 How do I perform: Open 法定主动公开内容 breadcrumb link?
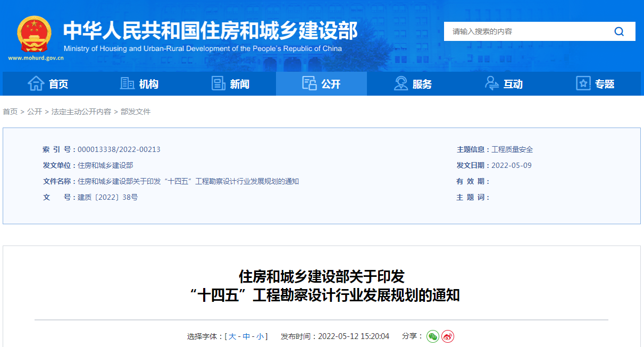coord(81,112)
